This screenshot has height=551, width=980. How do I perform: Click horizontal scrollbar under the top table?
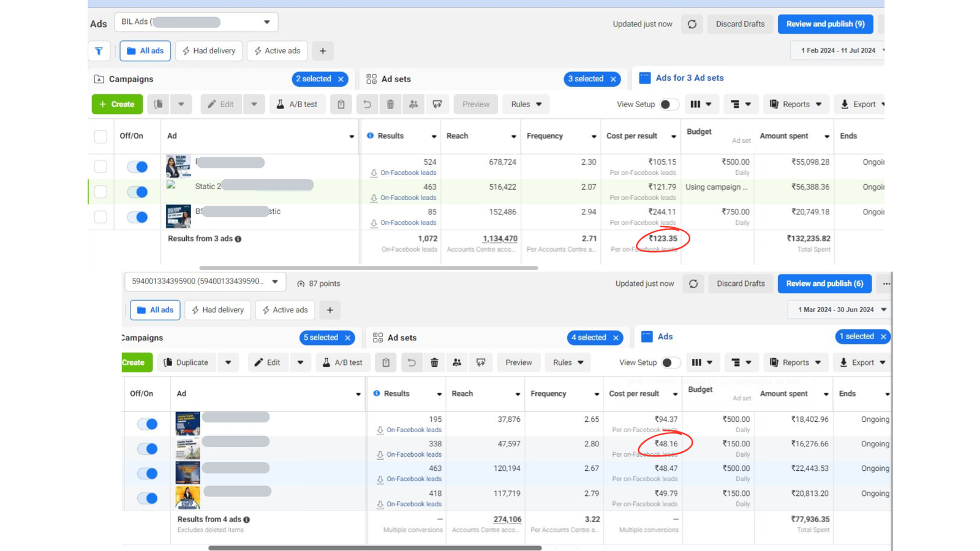point(369,268)
